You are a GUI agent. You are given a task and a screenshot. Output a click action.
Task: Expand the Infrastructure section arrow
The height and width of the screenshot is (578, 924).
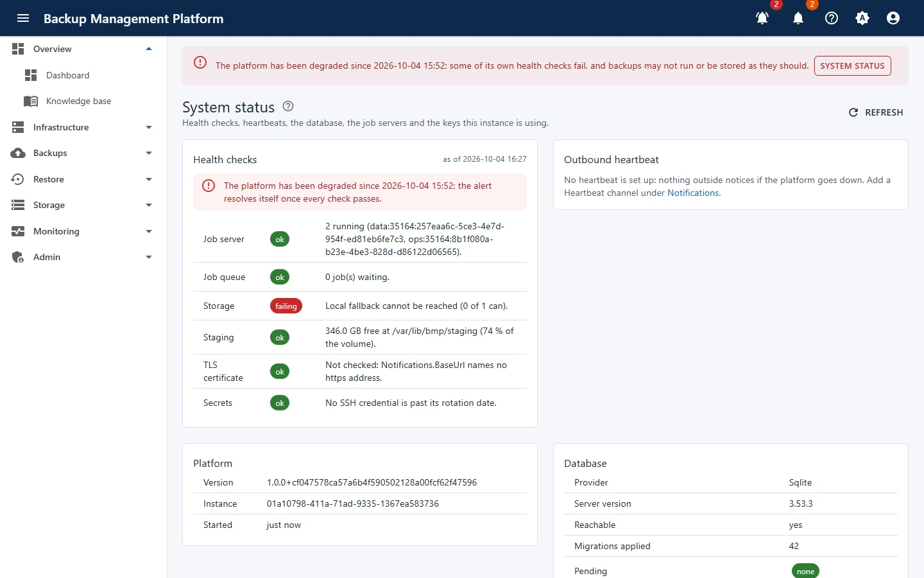149,127
